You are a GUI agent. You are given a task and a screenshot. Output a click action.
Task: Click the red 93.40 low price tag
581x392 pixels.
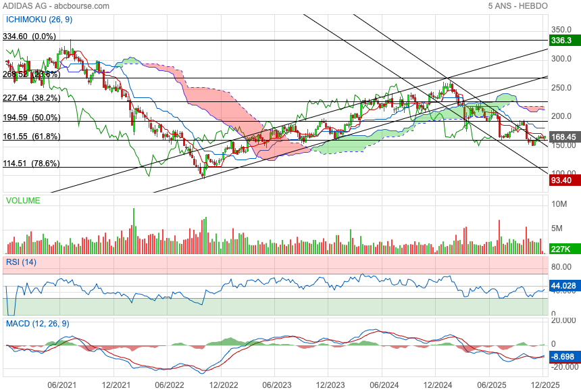[565, 180]
